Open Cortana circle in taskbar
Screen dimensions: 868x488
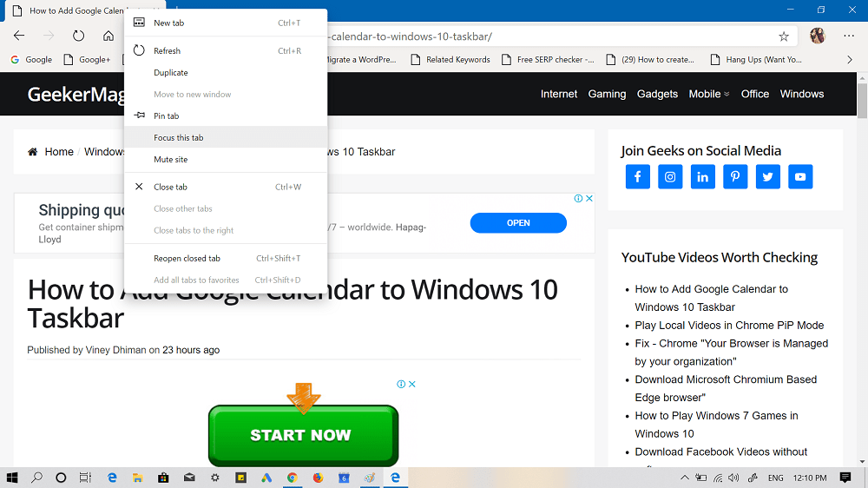coord(61,478)
